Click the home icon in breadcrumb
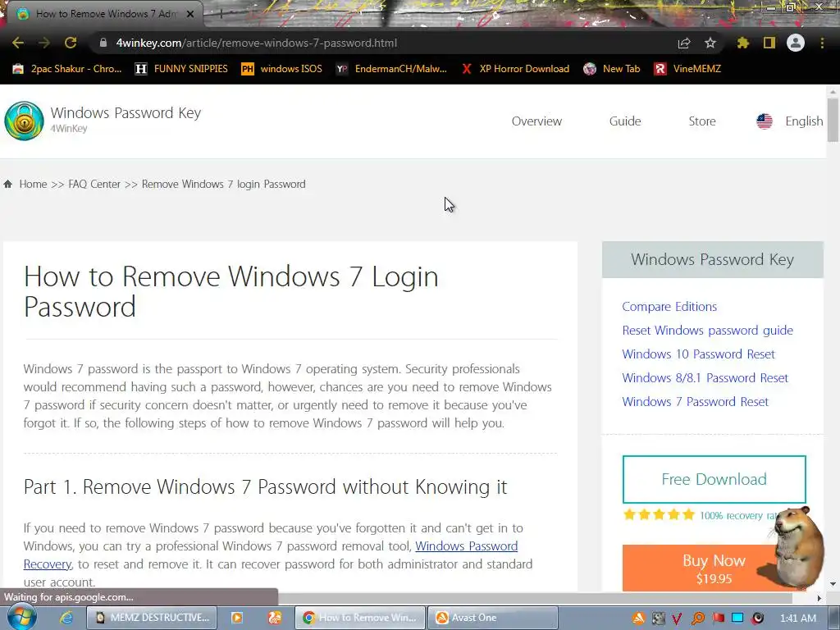This screenshot has height=630, width=840. (8, 185)
